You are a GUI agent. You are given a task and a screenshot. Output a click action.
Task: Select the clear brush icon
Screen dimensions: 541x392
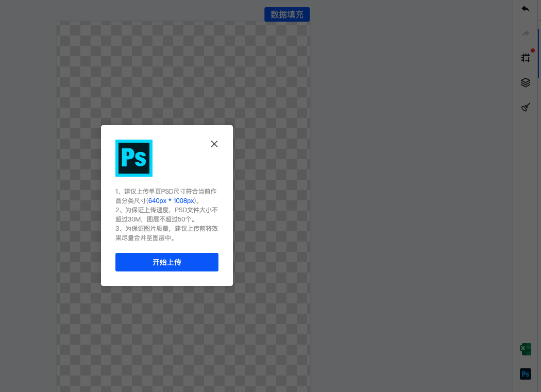click(525, 107)
